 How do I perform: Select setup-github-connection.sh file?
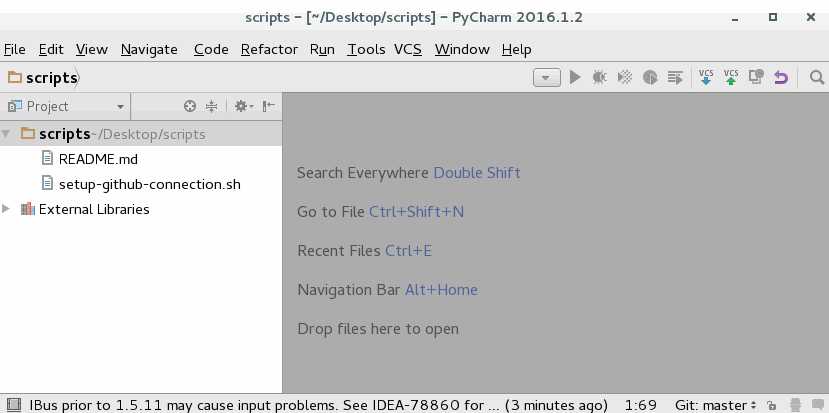coord(150,184)
